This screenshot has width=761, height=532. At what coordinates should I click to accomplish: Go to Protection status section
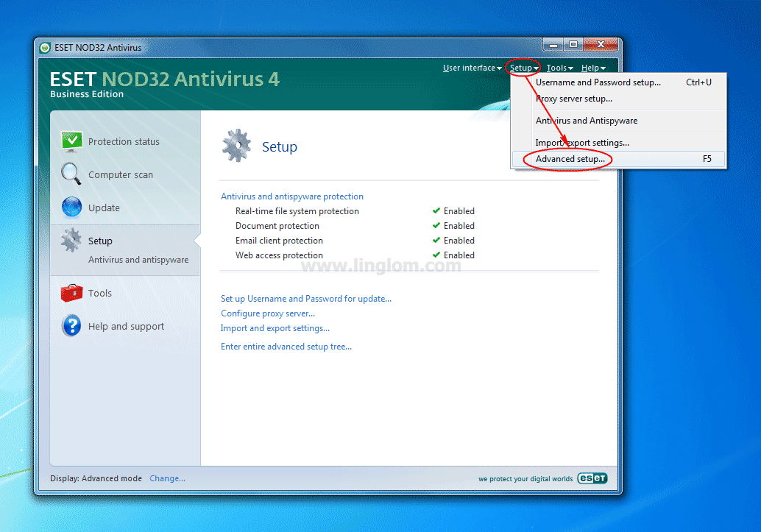pyautogui.click(x=124, y=142)
